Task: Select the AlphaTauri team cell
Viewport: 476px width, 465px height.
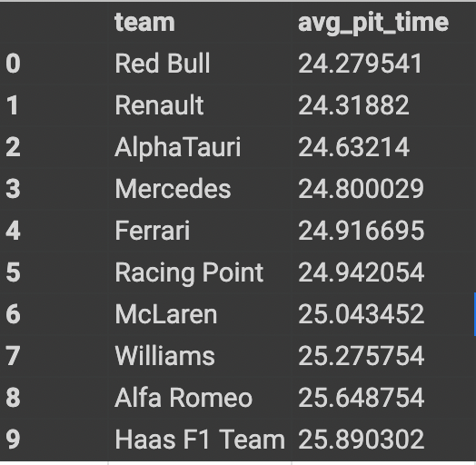Action: 178,147
